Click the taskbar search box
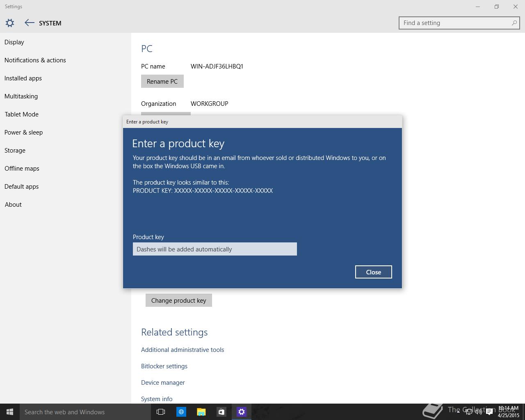The width and height of the screenshot is (525, 420). click(85, 412)
